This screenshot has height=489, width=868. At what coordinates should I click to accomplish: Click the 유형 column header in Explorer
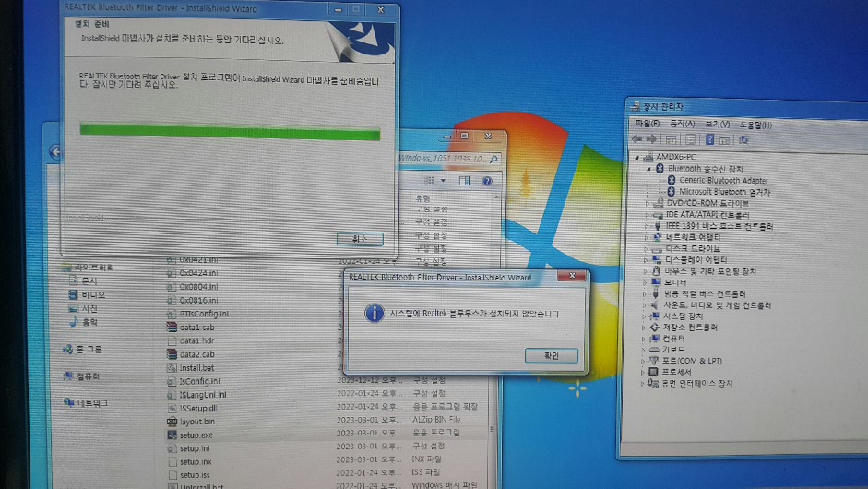[x=422, y=197]
